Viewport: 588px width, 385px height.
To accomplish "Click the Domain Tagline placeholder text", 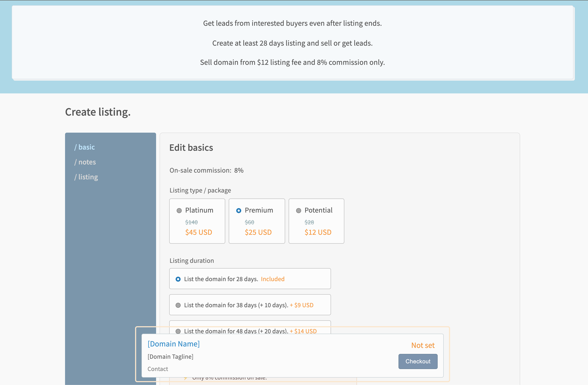I will click(x=170, y=356).
